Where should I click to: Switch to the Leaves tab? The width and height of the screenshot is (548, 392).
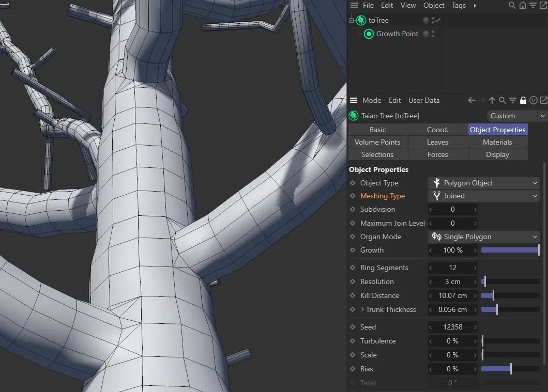point(437,142)
